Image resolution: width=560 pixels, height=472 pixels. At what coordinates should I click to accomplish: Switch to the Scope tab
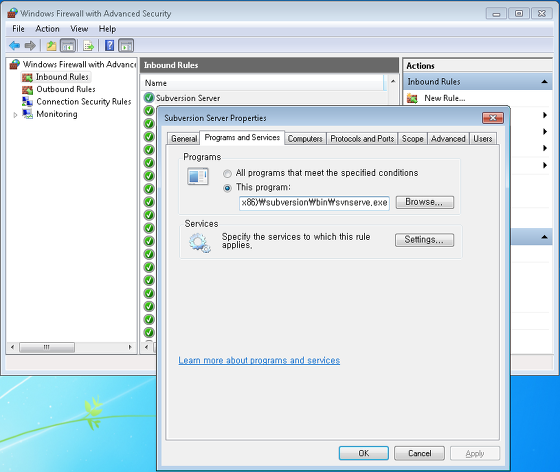click(x=412, y=139)
